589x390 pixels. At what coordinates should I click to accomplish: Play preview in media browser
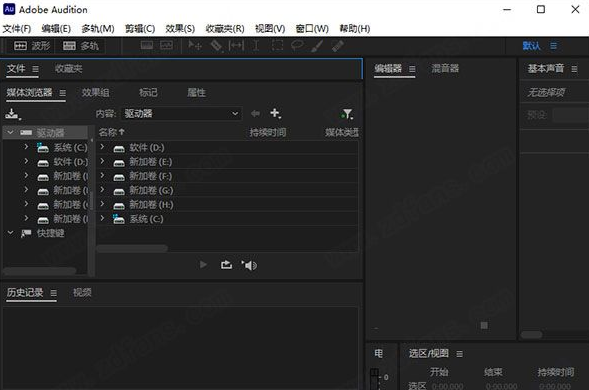click(x=203, y=265)
